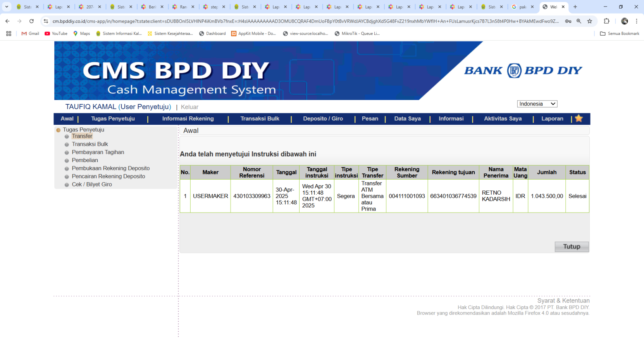Select Tugas Penyetuju in sidebar tree
Image resolution: width=644 pixels, height=349 pixels.
83,130
